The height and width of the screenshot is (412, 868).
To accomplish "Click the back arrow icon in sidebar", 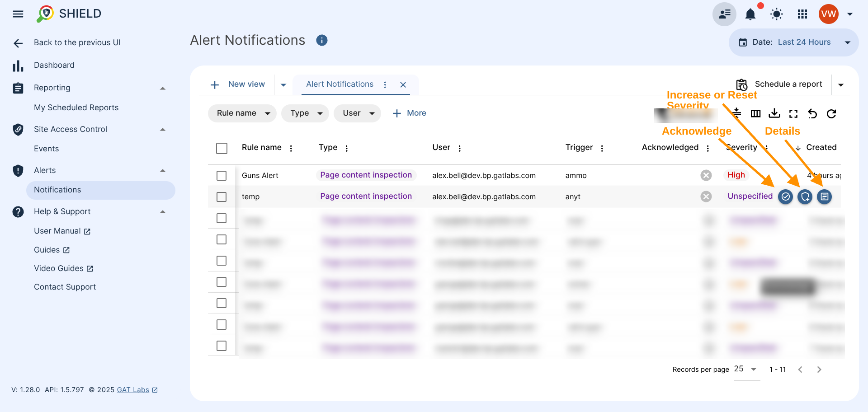I will pyautogui.click(x=18, y=43).
